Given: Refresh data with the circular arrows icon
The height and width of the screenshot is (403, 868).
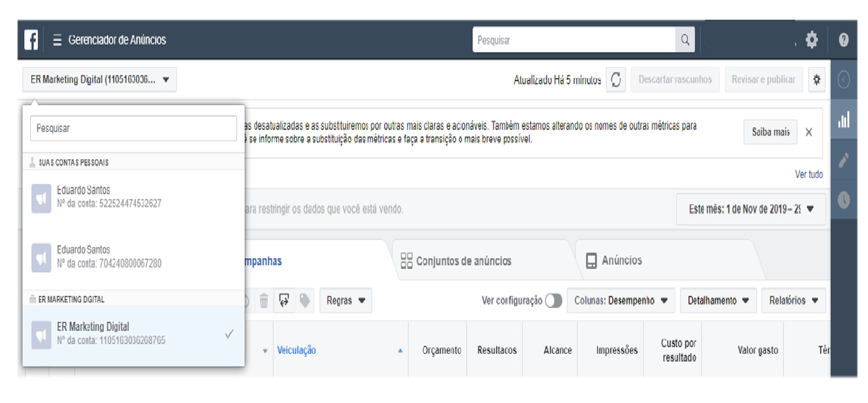Looking at the screenshot, I should (x=616, y=80).
